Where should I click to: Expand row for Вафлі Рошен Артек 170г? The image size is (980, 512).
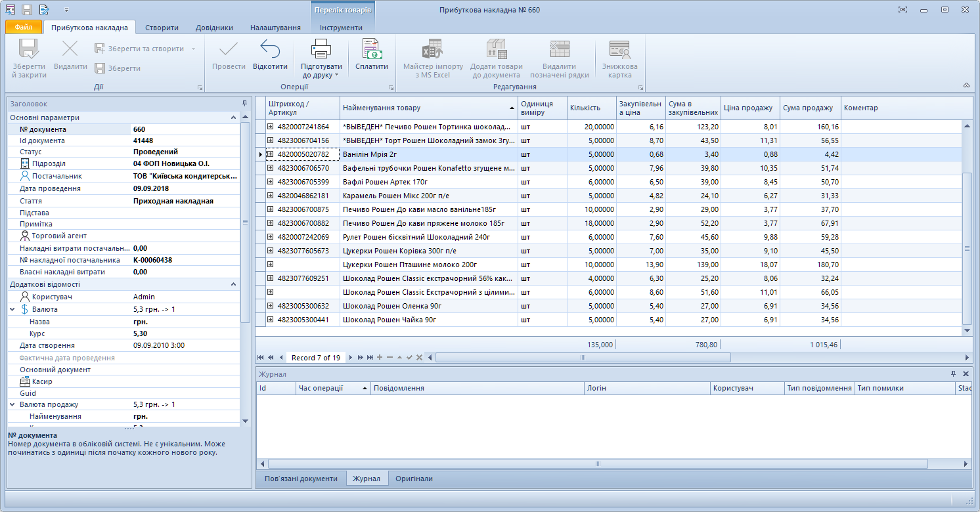pos(270,182)
